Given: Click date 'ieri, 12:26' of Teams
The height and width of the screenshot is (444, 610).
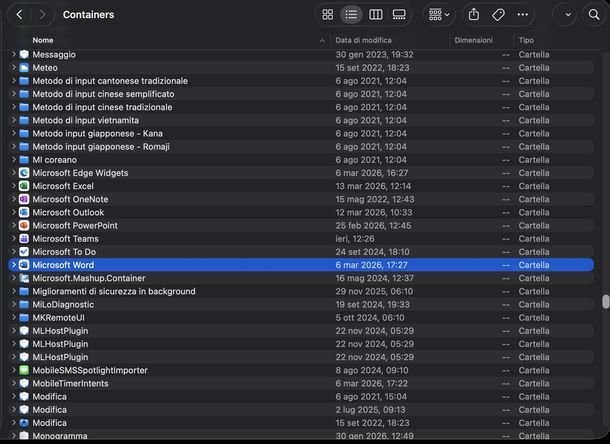Looking at the screenshot, I should pyautogui.click(x=355, y=239).
